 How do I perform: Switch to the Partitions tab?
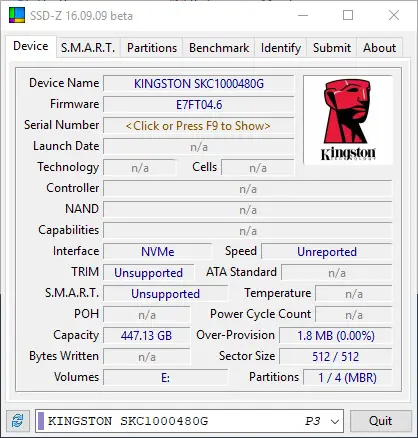[x=152, y=48]
